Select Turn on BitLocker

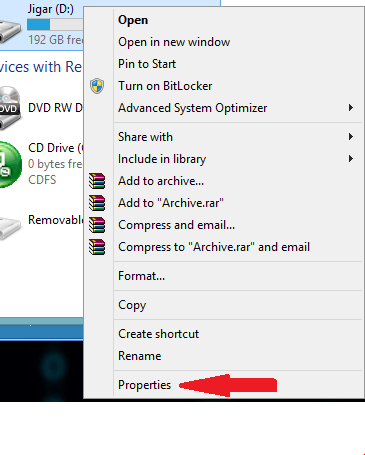[238, 86]
